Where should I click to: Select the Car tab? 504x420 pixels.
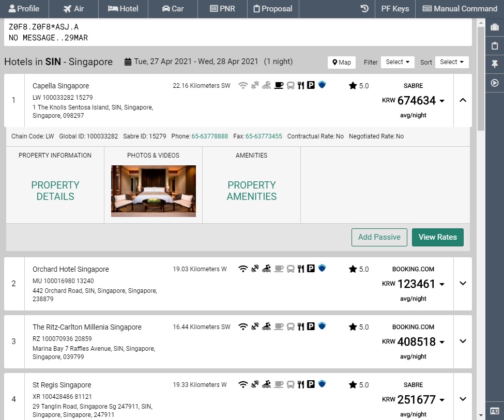point(173,9)
